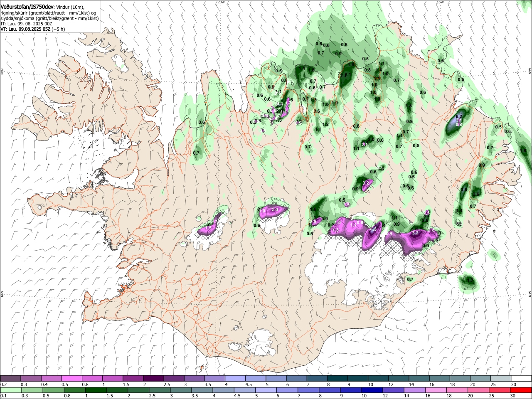The width and height of the screenshot is (532, 399).
Task: Click the 20W longitude label
Action: coord(221,2)
